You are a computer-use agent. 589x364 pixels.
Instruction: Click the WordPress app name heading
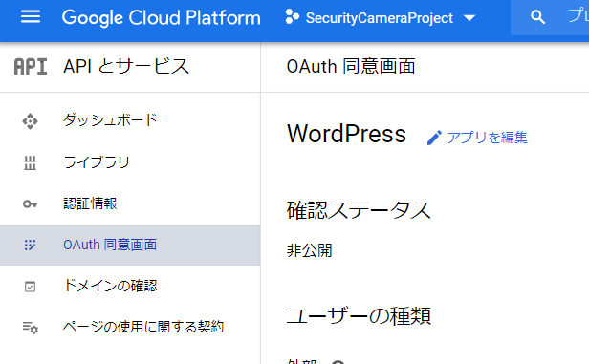(x=347, y=134)
